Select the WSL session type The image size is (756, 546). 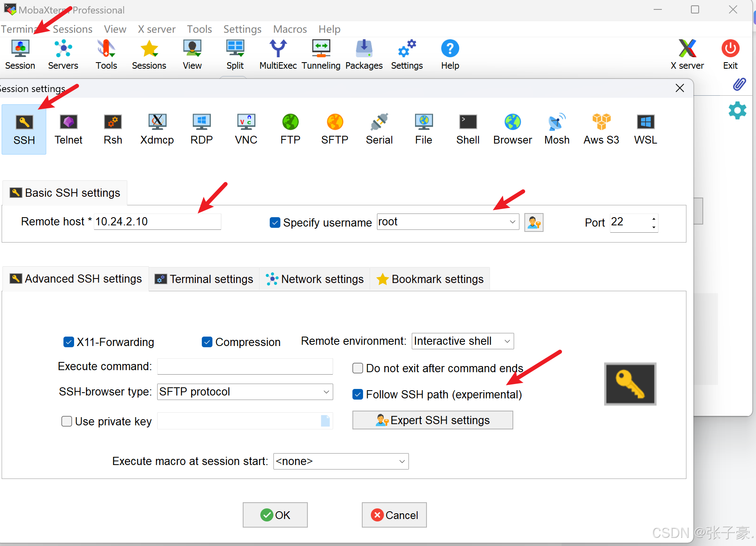tap(645, 129)
